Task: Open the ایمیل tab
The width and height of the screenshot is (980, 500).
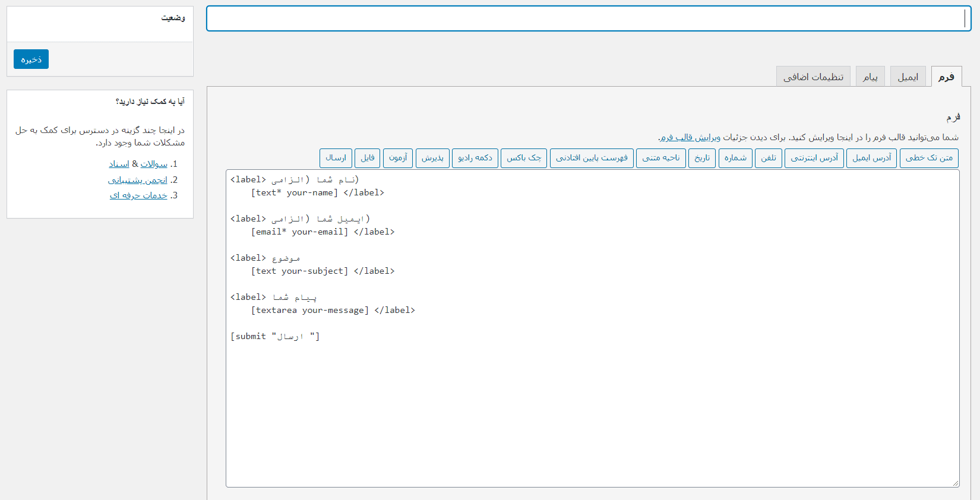Action: pos(908,77)
